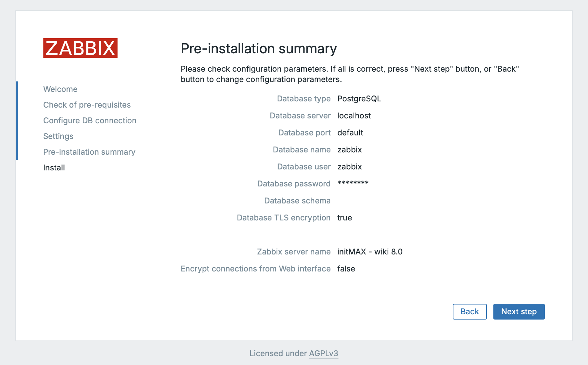Click the localhost database server value
This screenshot has height=365, width=588.
coord(354,115)
